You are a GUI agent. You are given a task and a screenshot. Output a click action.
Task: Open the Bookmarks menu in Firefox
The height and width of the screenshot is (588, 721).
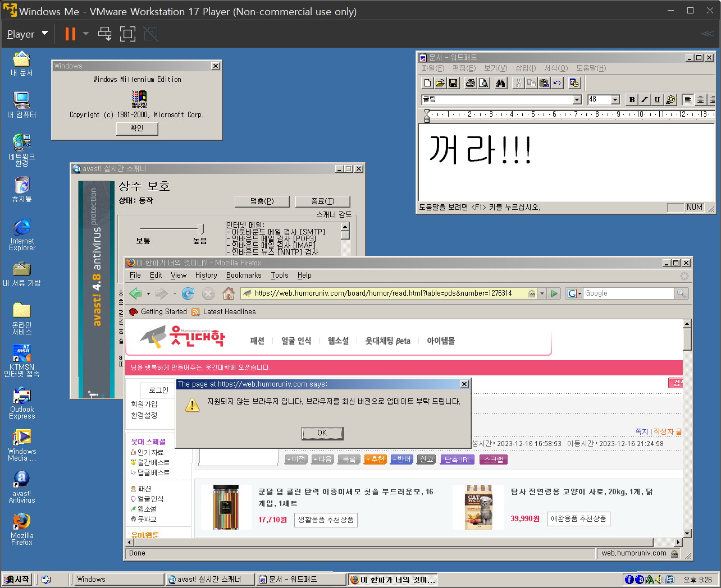(x=244, y=275)
